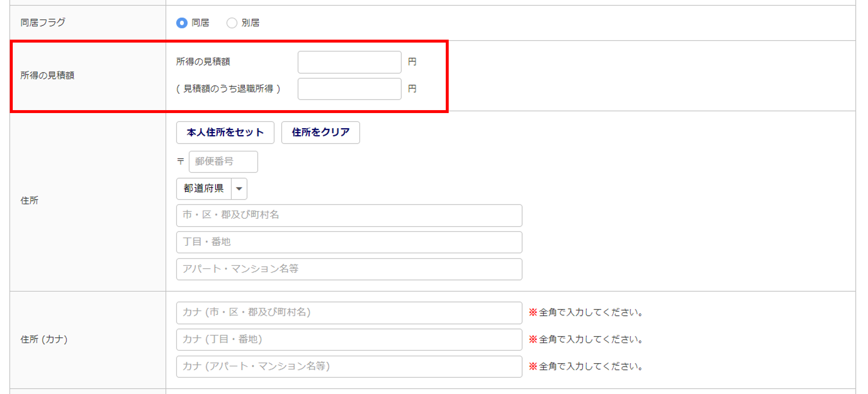Image resolution: width=868 pixels, height=394 pixels.
Task: Click the 同居フラグ row label
Action: (x=43, y=23)
